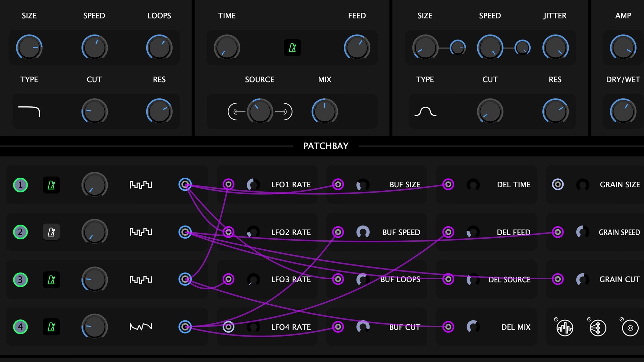Toggle LFO 3 on/off button
Screen dimensions: 644x362
[20, 280]
